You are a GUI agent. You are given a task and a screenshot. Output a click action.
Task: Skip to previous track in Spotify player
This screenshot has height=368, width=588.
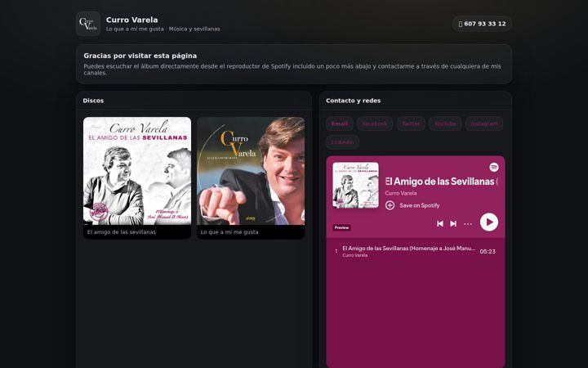coord(440,224)
